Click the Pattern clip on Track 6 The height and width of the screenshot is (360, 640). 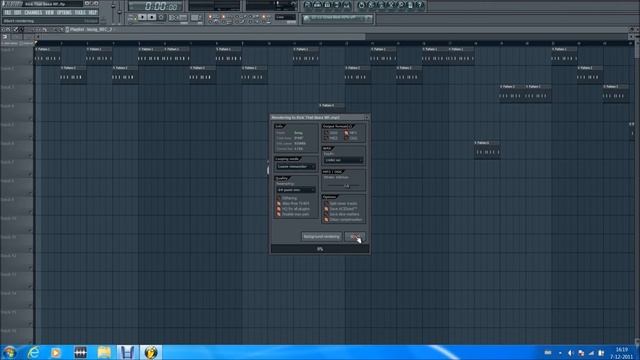click(x=487, y=149)
